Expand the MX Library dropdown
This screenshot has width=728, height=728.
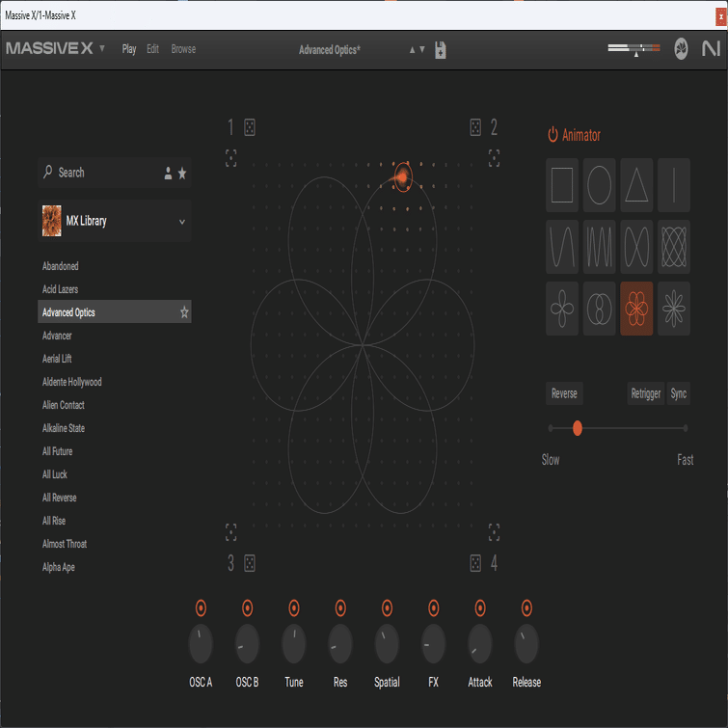182,222
